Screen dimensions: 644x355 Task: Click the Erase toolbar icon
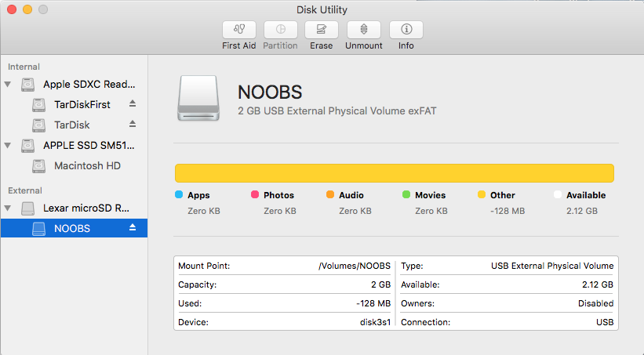point(321,30)
